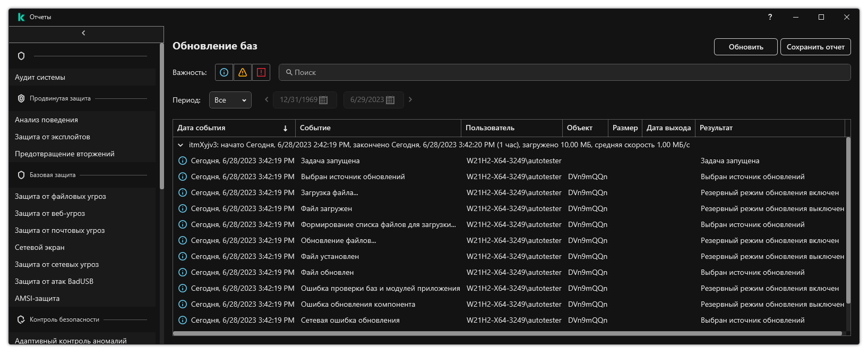
Task: Click info icon of Задача запущена row
Action: click(x=183, y=161)
